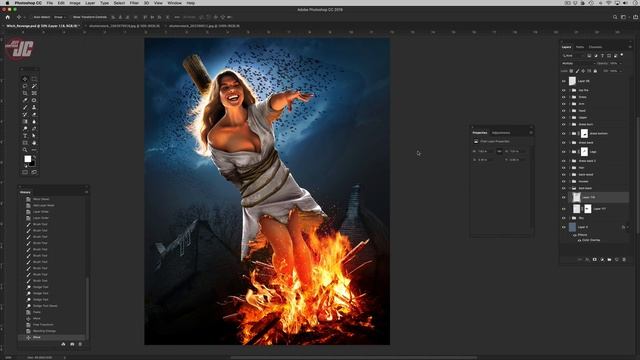Select the Eyedropper tool

point(25,100)
